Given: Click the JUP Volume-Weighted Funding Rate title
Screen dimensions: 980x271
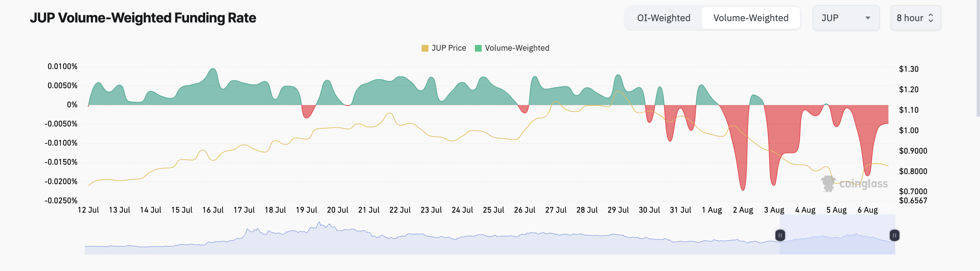Looking at the screenshot, I should (x=143, y=18).
